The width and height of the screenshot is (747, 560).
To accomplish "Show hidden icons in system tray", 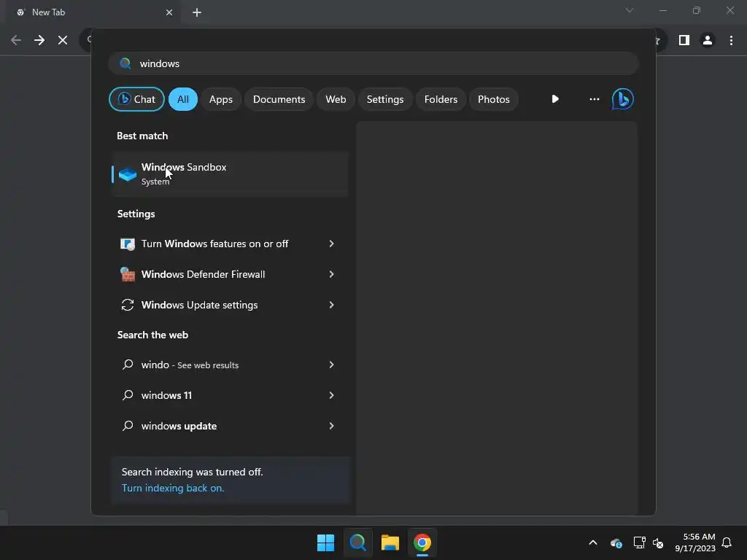I will coord(593,542).
